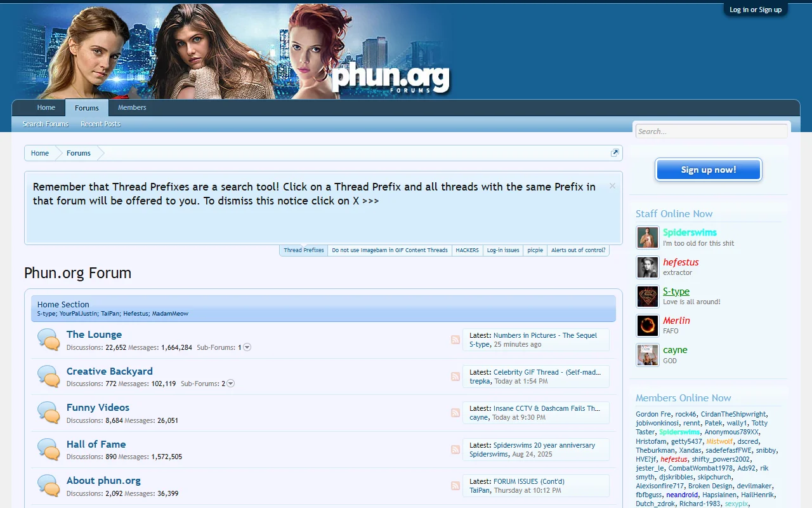Click the Hall of Fame forum icon

48,450
